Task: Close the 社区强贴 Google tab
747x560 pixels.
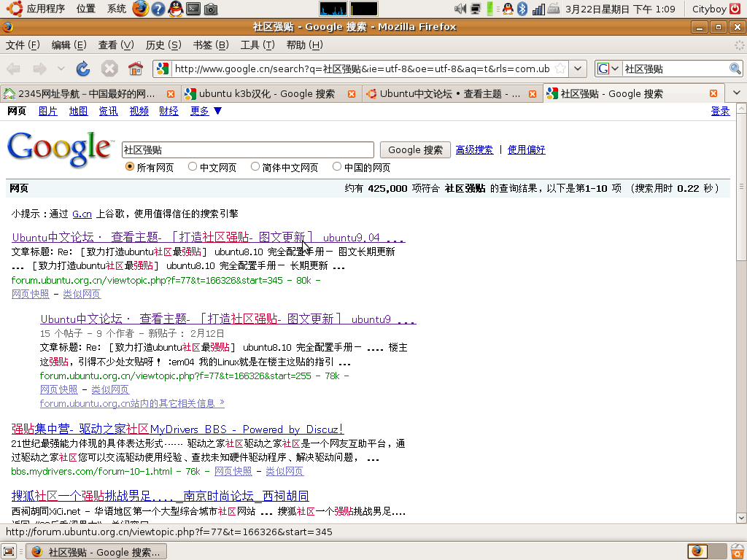Action: [713, 93]
